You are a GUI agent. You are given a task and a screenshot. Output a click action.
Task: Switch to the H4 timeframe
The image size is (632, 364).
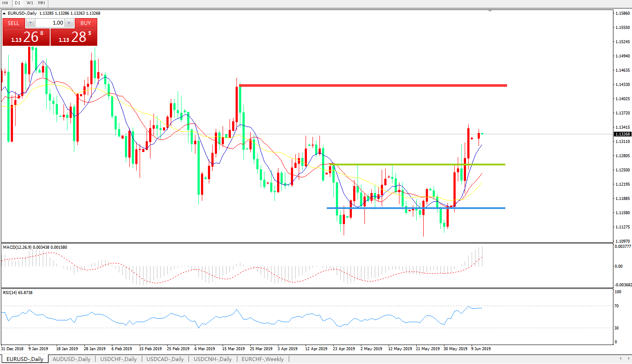(x=5, y=3)
